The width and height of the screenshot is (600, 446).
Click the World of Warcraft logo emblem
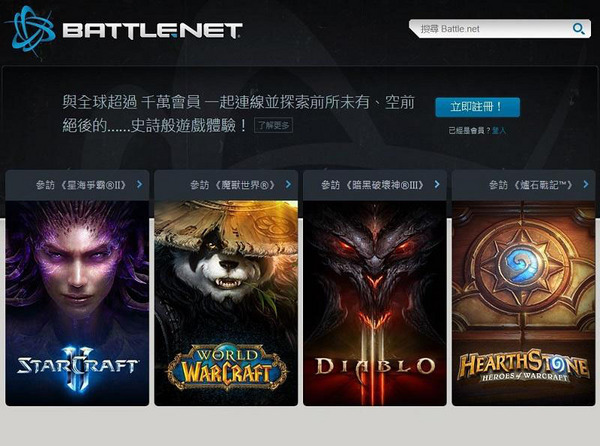pos(227,366)
